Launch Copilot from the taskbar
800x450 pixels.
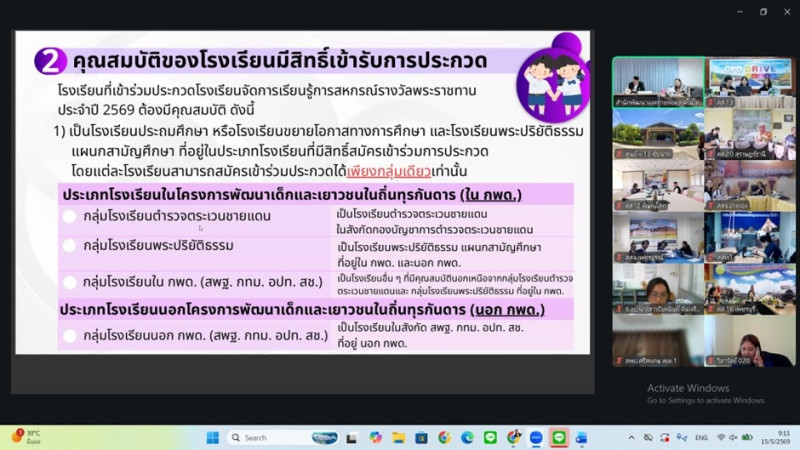coord(376,438)
